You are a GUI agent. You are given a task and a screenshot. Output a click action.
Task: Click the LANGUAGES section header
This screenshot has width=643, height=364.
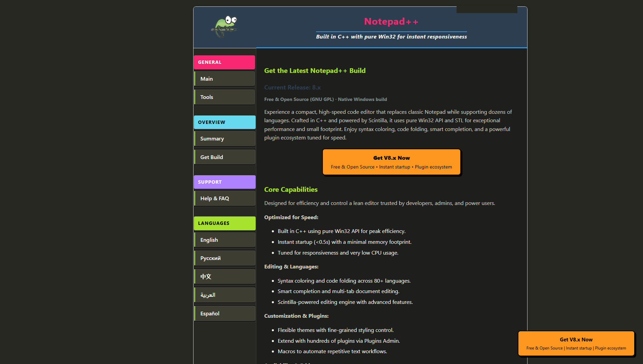[x=225, y=223]
